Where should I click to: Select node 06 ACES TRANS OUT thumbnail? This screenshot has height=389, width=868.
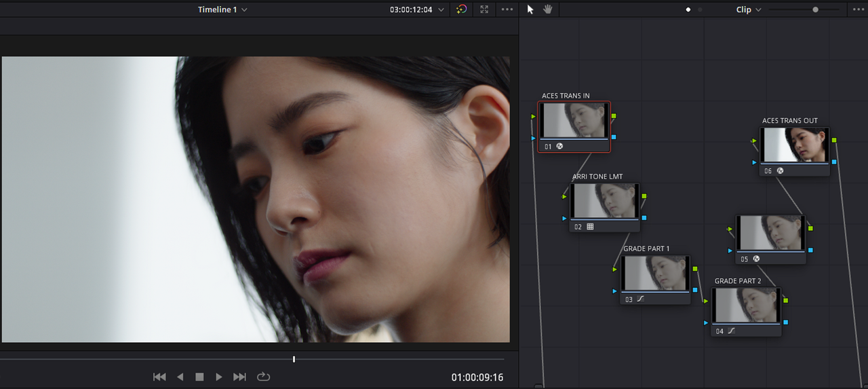[x=795, y=145]
